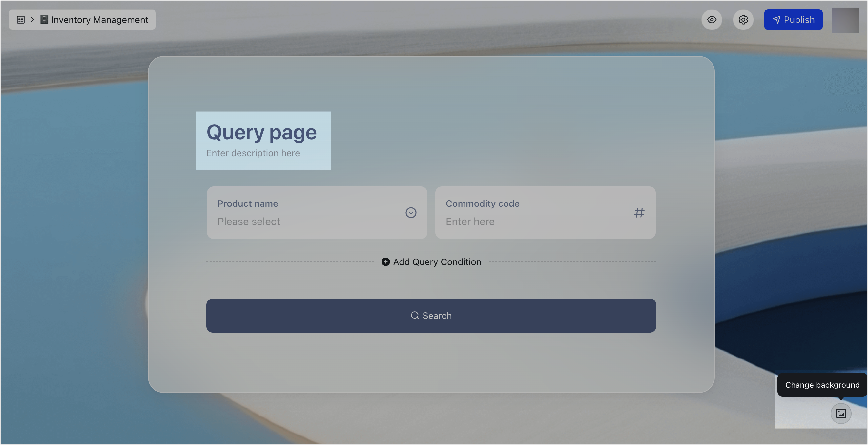Click the list icon in the breadcrumb bar
The height and width of the screenshot is (445, 868).
[20, 20]
